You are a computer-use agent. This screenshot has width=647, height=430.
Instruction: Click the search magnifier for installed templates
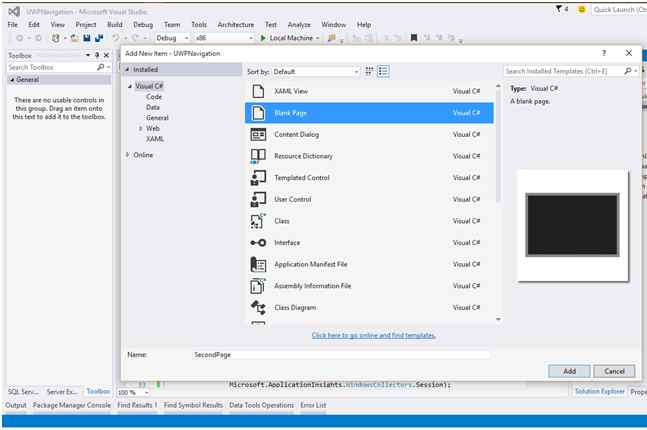point(628,71)
